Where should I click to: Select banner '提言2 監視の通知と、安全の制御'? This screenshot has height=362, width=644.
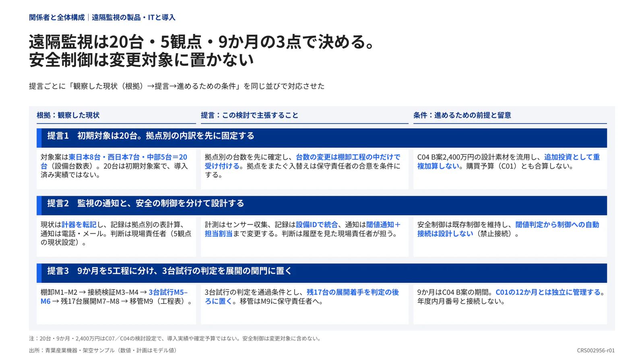(x=322, y=206)
